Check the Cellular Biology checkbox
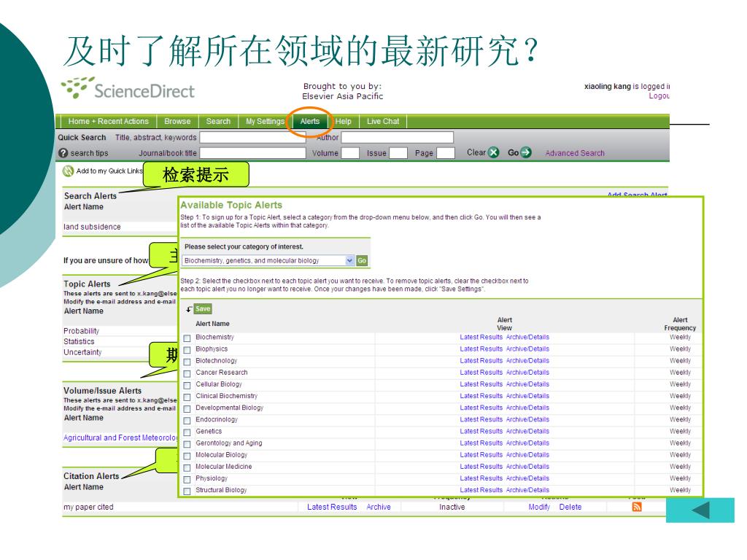The image size is (747, 560). (x=187, y=385)
